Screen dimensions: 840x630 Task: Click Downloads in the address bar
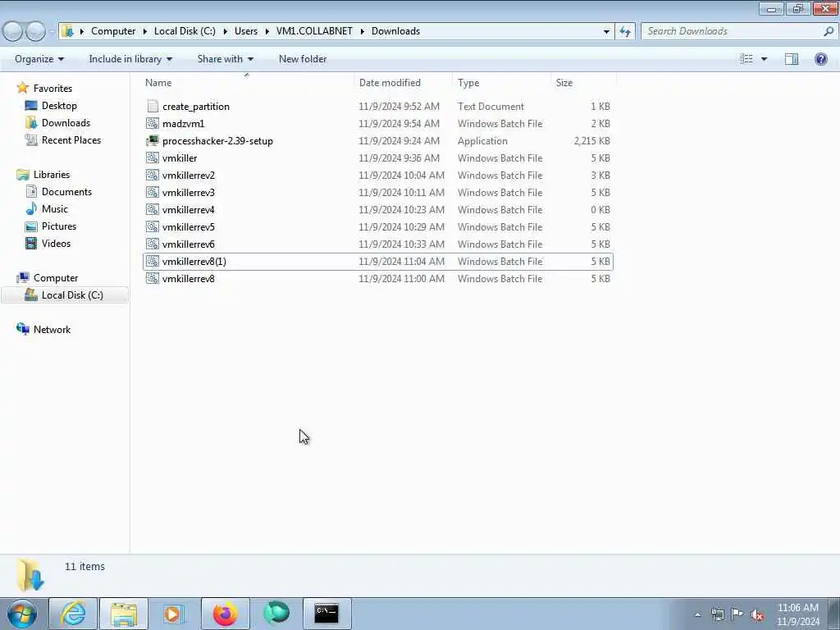(395, 31)
